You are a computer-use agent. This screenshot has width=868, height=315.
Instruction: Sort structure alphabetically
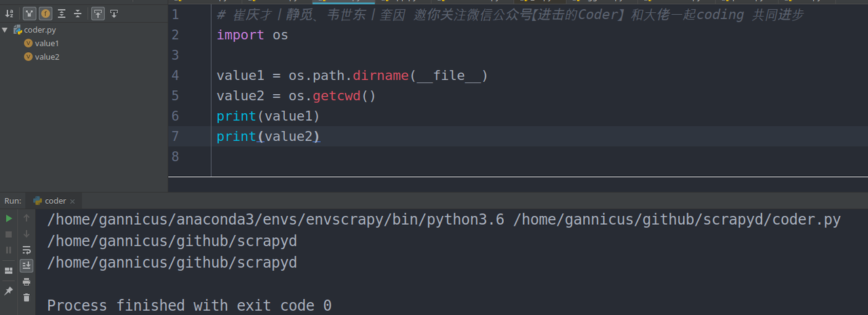[9, 14]
